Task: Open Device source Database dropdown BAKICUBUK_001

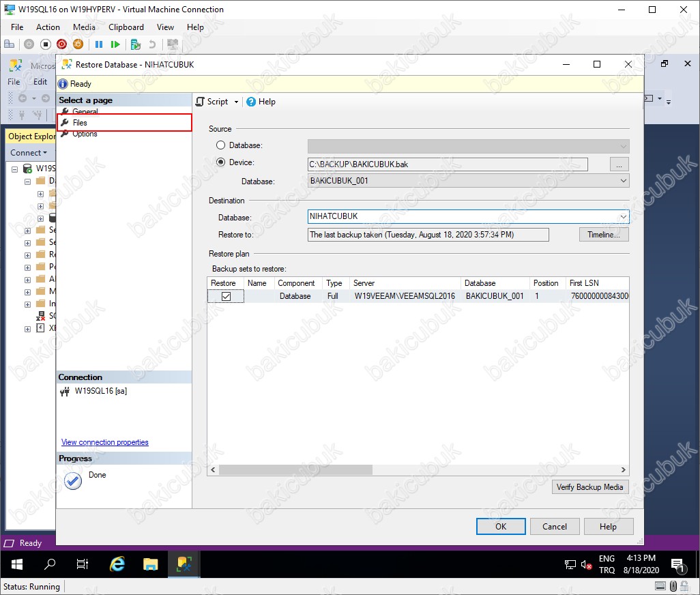Action: pos(623,181)
